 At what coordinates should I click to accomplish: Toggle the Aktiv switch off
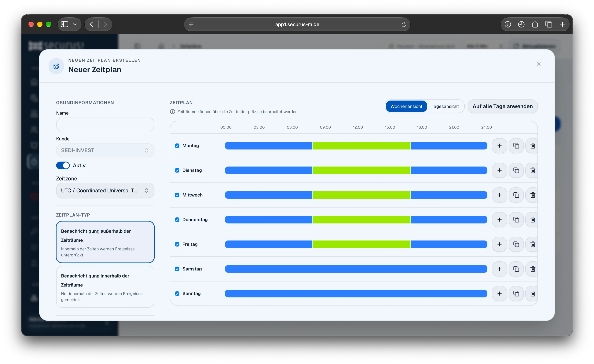[x=63, y=165]
